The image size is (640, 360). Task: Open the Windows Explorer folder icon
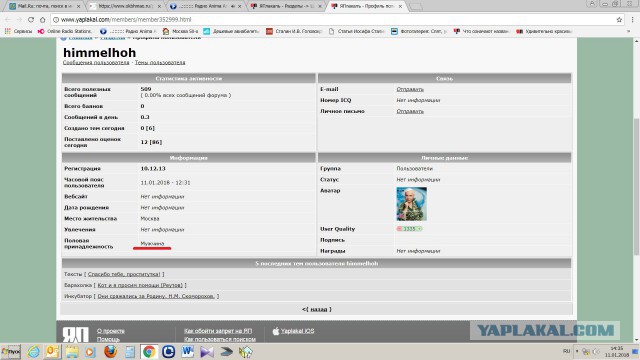coord(72,351)
